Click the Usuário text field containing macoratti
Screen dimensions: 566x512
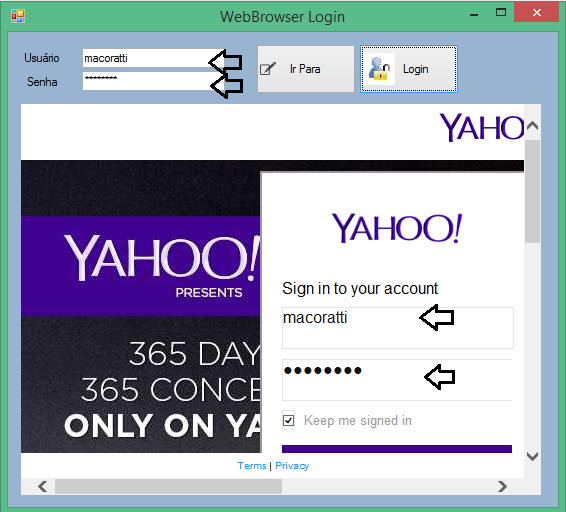[x=153, y=58]
